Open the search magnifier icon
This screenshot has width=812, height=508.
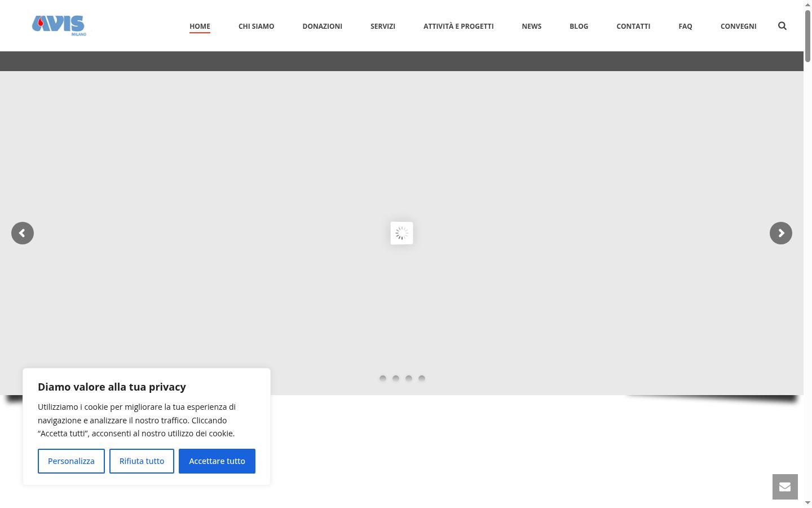coord(782,26)
